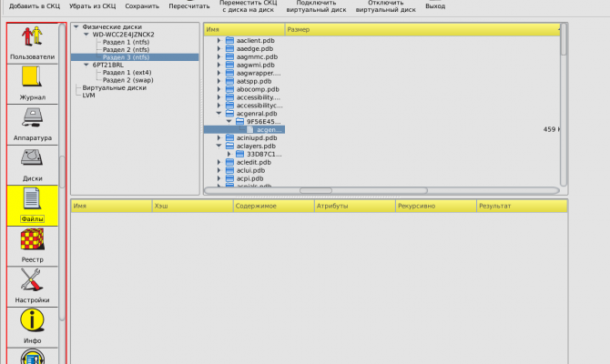The image size is (610, 364).
Task: Expand the 33D87C1 subfolder arrow
Action: click(229, 155)
